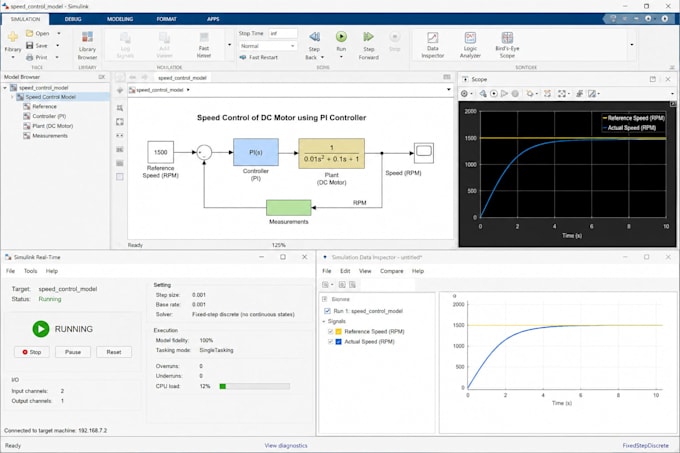The height and width of the screenshot is (453, 680).
Task: Expand the Review Results gallery arrow
Action: [x=631, y=45]
